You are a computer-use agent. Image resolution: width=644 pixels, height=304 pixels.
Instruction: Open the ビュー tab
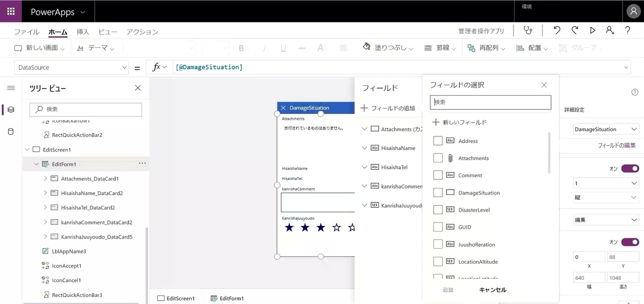108,32
